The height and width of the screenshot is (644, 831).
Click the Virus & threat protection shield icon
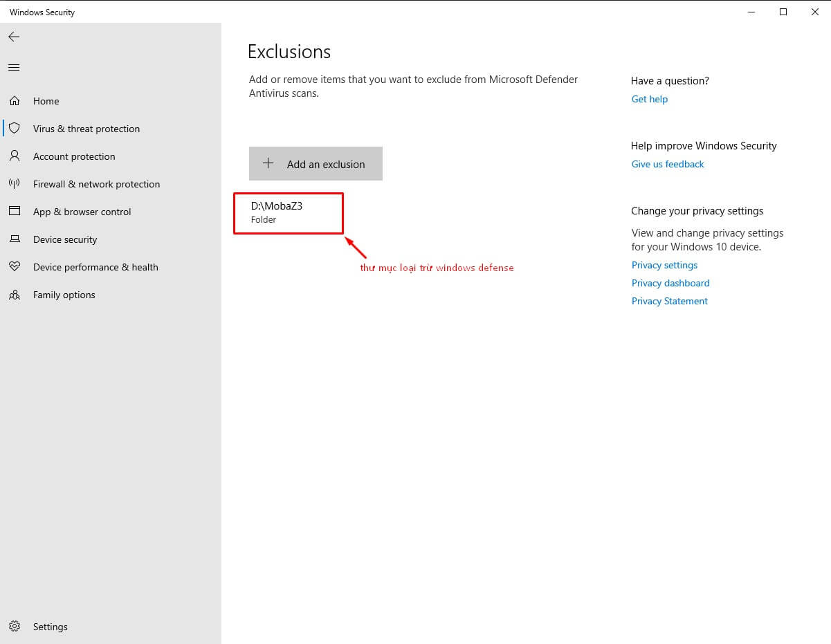tap(15, 129)
